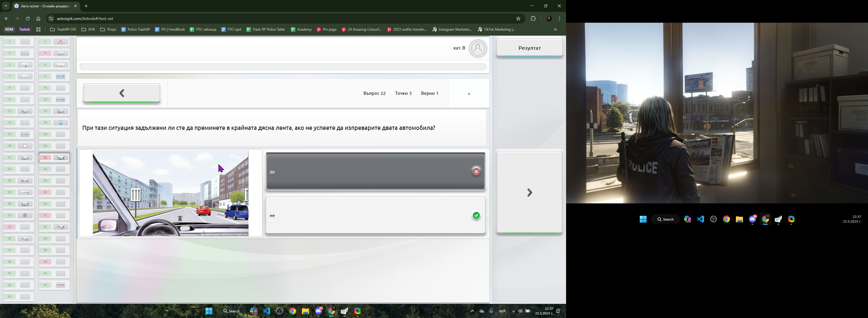Go to next question arrow
The image size is (868, 318).
(529, 193)
